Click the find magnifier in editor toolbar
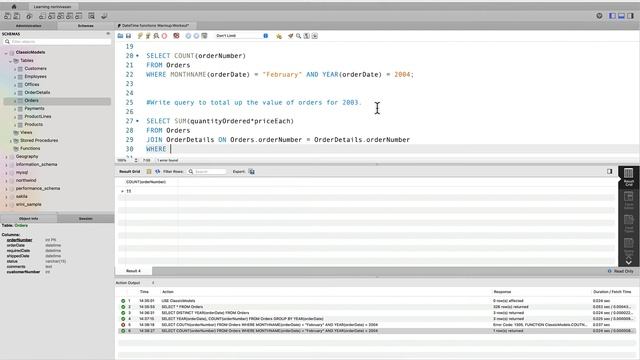This screenshot has height=360, width=640. click(x=299, y=36)
